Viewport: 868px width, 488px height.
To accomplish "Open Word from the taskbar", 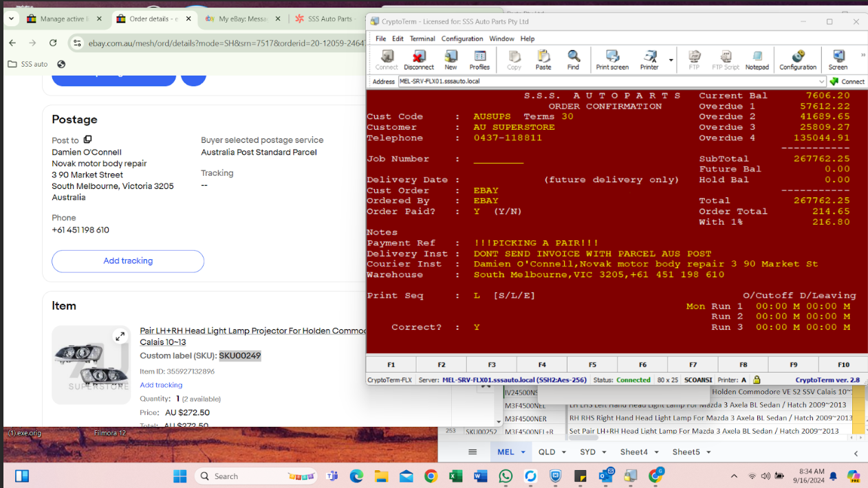I will (480, 476).
